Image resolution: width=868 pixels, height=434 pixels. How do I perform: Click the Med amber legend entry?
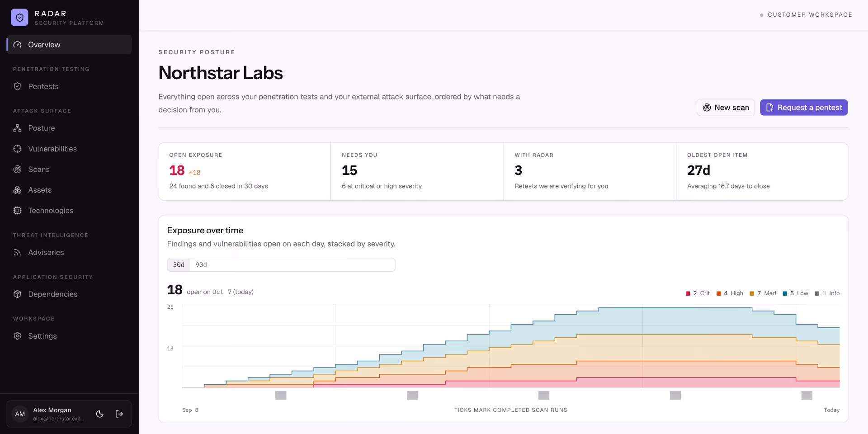tap(763, 293)
